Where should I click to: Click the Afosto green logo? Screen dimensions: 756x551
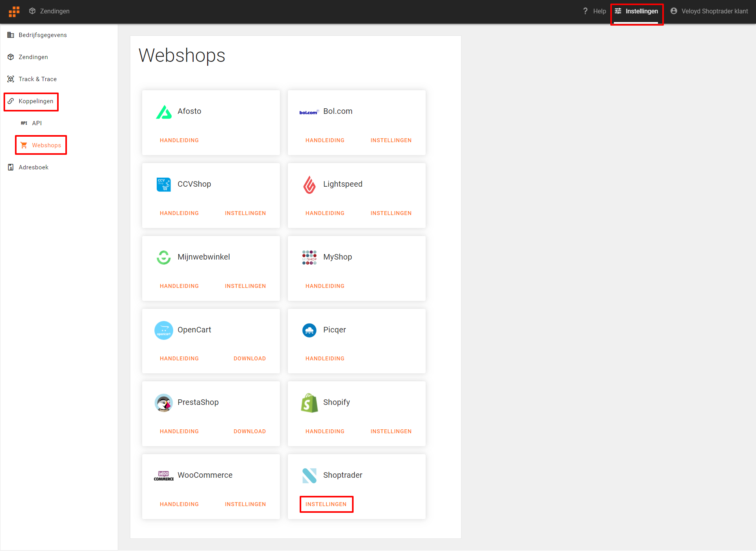pyautogui.click(x=164, y=112)
